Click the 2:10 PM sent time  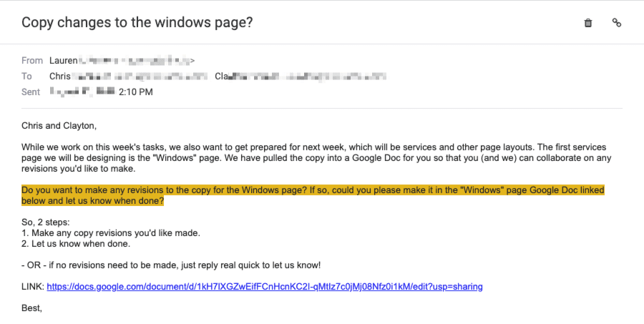point(135,92)
